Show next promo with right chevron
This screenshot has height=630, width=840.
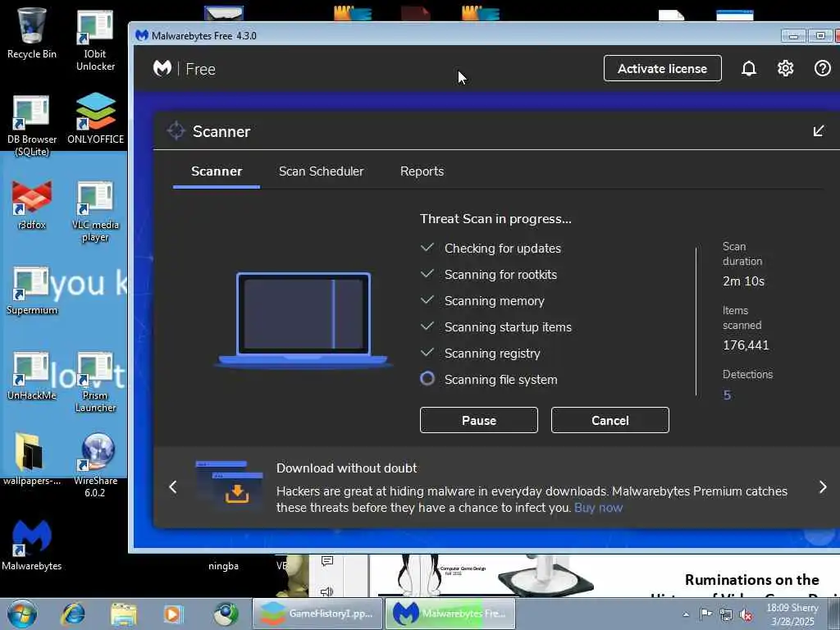click(x=823, y=487)
